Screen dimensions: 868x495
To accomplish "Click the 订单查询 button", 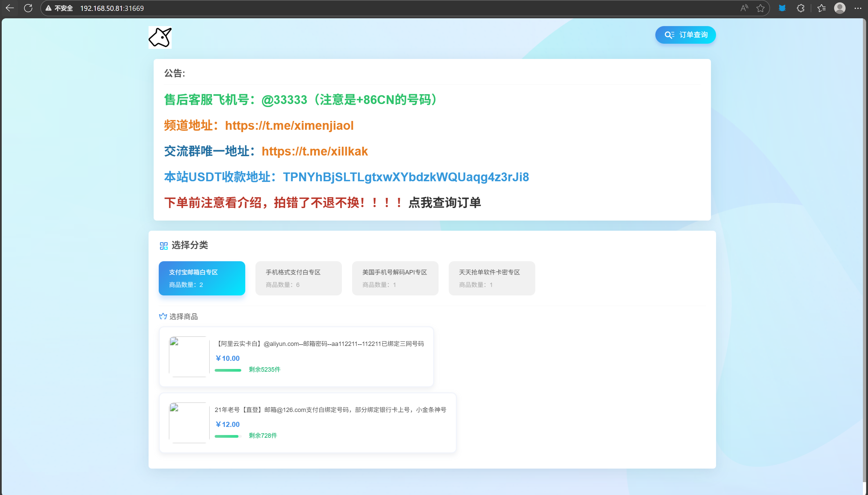I will tap(685, 35).
